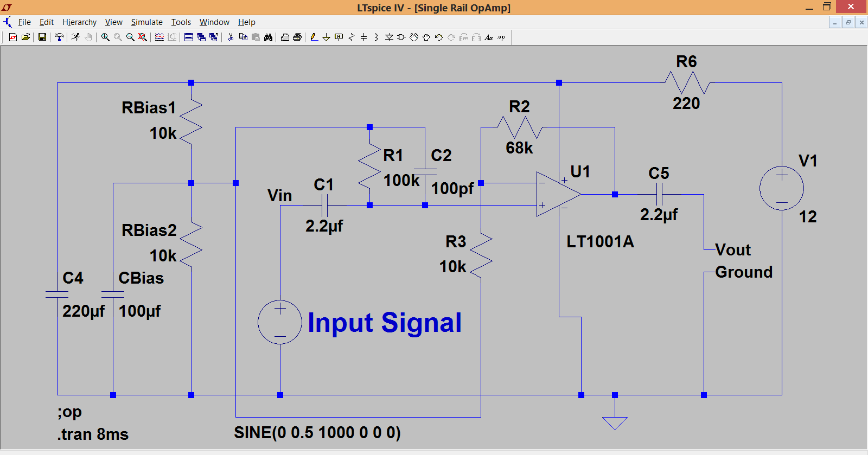Select the Draw Wire pencil tool
Screen dimensions: 868x455
314,37
